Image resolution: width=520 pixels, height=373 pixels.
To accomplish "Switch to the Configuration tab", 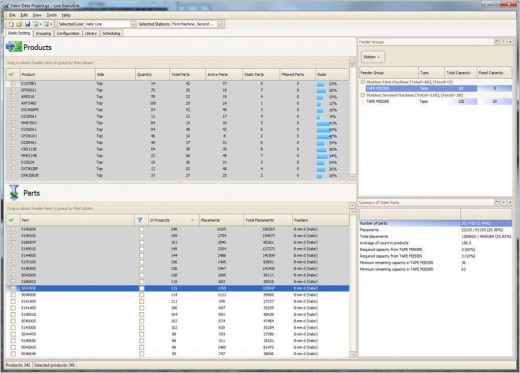I will [x=68, y=33].
